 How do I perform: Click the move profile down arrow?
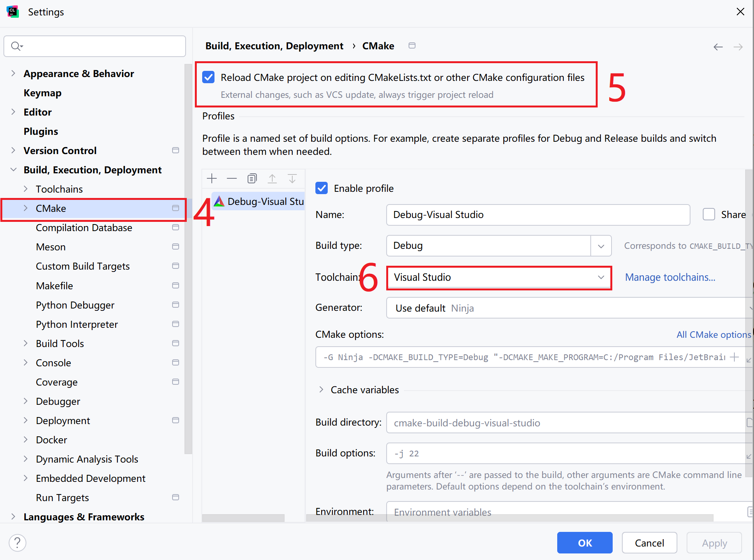(292, 178)
